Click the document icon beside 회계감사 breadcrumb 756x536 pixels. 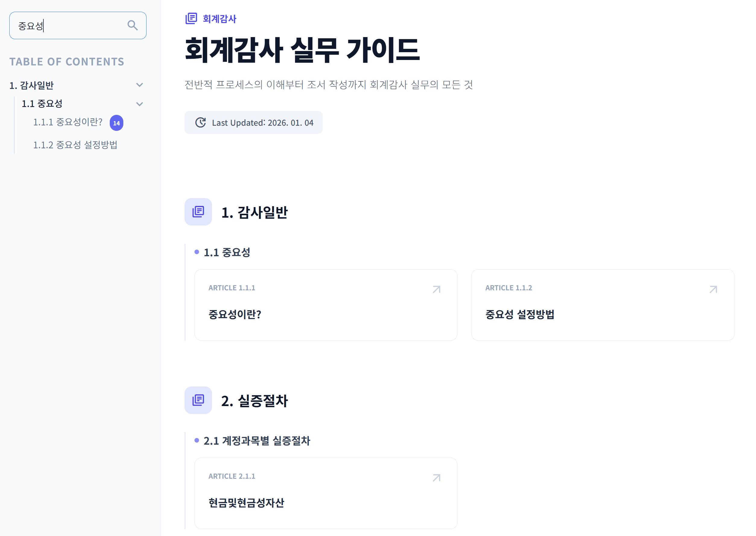(191, 19)
